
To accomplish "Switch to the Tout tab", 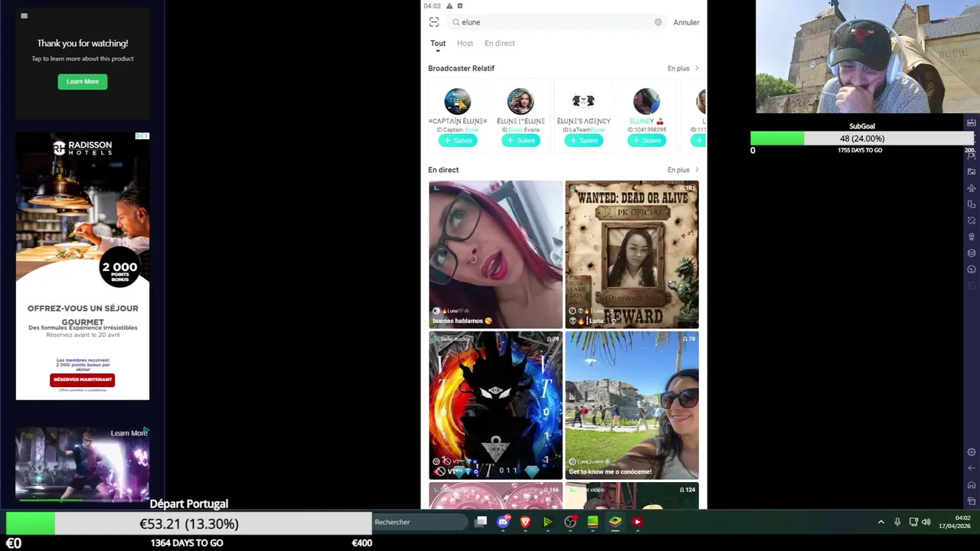I will pos(438,43).
